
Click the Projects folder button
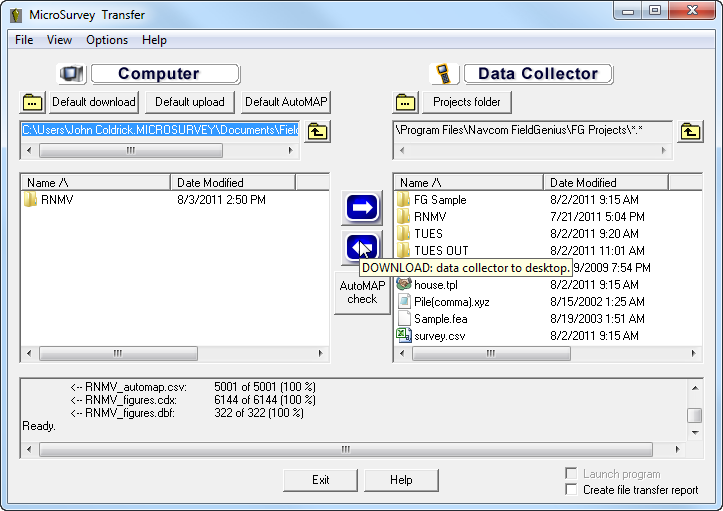(467, 102)
